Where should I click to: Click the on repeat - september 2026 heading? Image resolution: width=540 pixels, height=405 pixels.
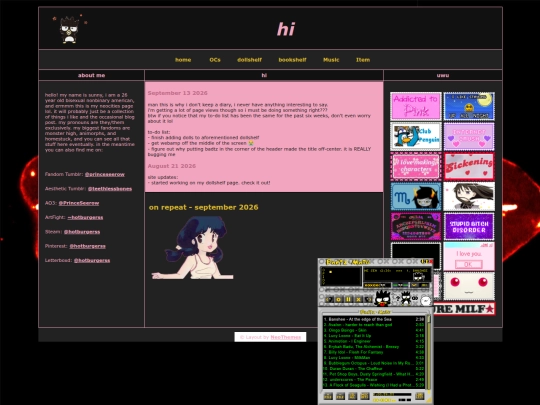pos(204,207)
